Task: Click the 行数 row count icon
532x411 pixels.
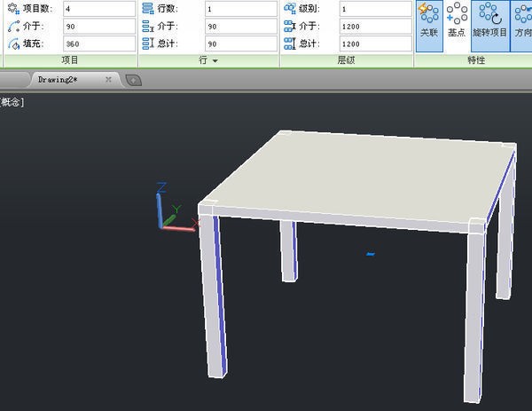Action: 149,8
